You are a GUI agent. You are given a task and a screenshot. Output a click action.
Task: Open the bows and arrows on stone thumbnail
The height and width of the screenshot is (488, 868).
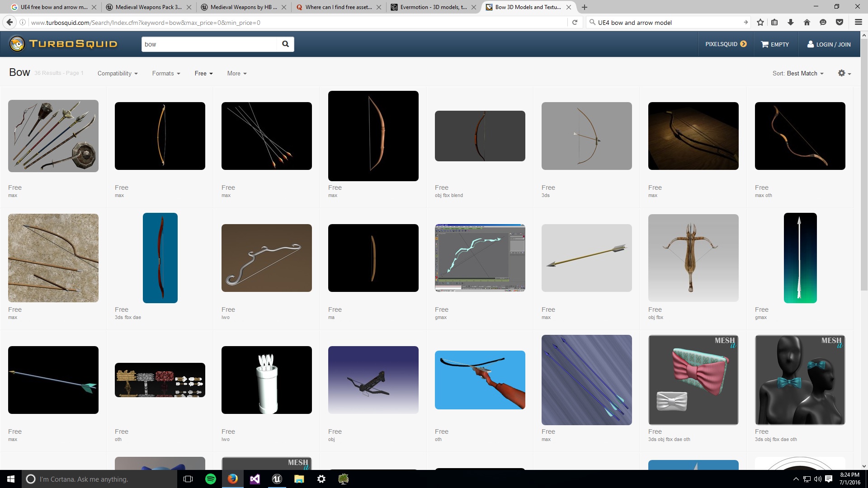(x=53, y=258)
